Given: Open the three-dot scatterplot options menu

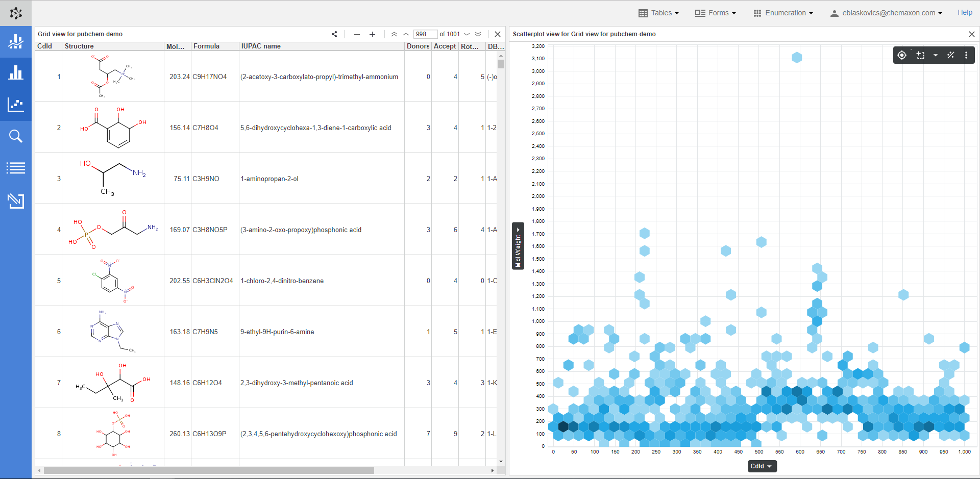Looking at the screenshot, I should [x=966, y=55].
